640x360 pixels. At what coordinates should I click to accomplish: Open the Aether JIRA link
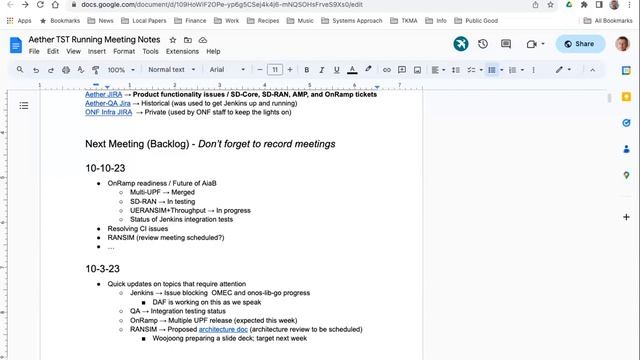tap(103, 94)
